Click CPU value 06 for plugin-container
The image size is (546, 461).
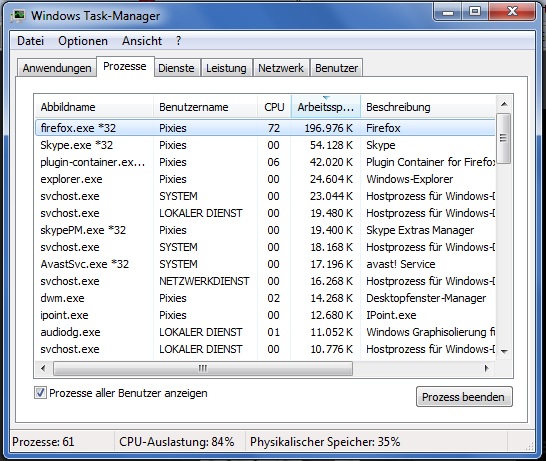(273, 162)
